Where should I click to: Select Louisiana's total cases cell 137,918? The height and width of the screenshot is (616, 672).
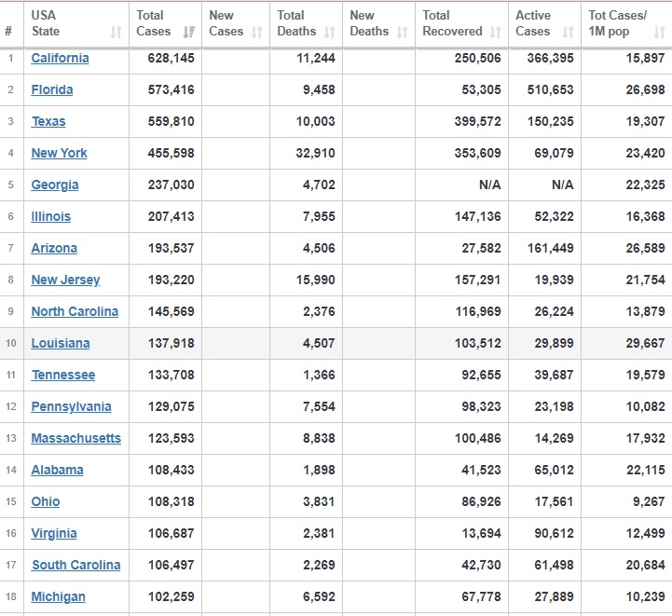[171, 343]
